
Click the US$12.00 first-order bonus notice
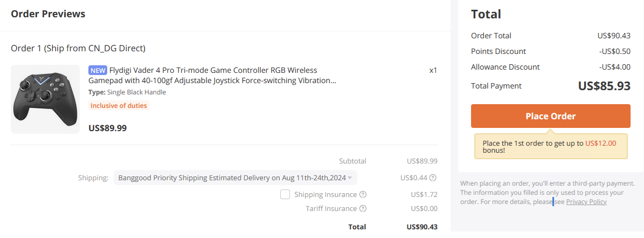550,147
